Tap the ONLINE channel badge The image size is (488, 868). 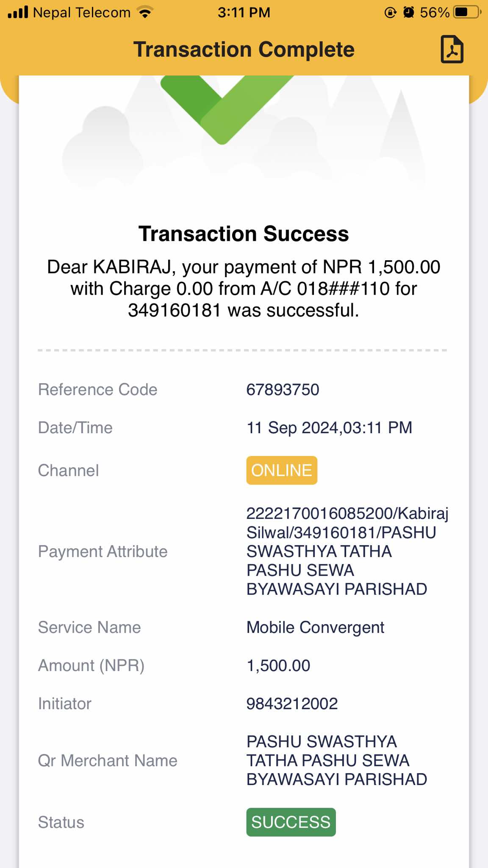[x=282, y=470]
